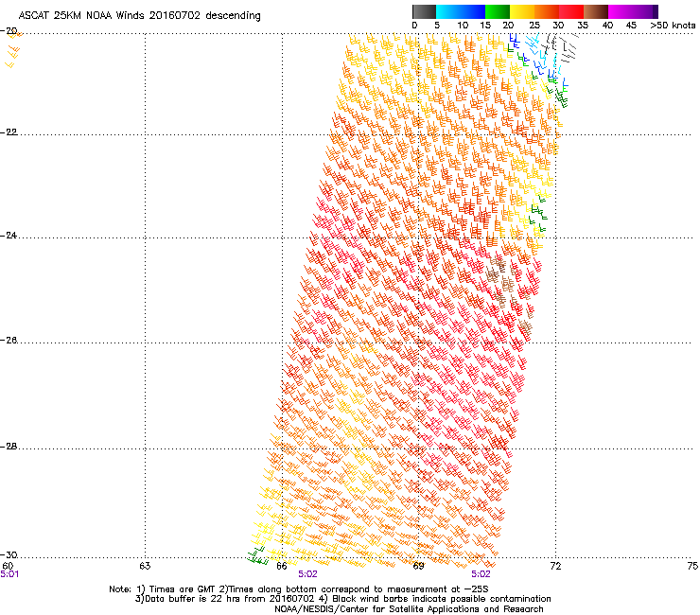Click the -20 latitude axis label

(9, 31)
